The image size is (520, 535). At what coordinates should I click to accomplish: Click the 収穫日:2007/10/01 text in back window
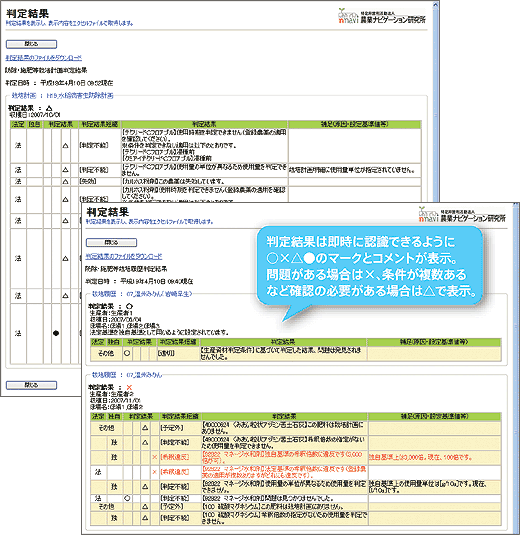click(x=34, y=115)
